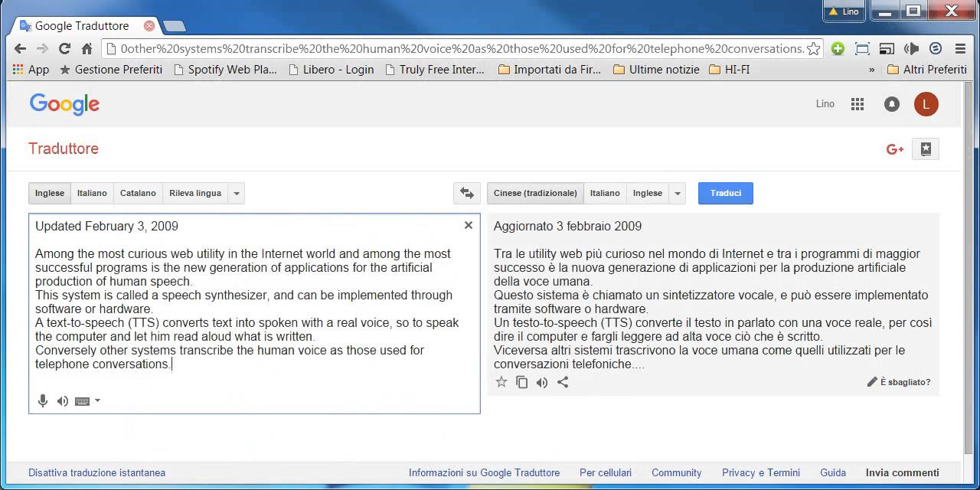Screen dimensions: 980x490
Task: Expand source language dropdown arrow
Action: (237, 193)
